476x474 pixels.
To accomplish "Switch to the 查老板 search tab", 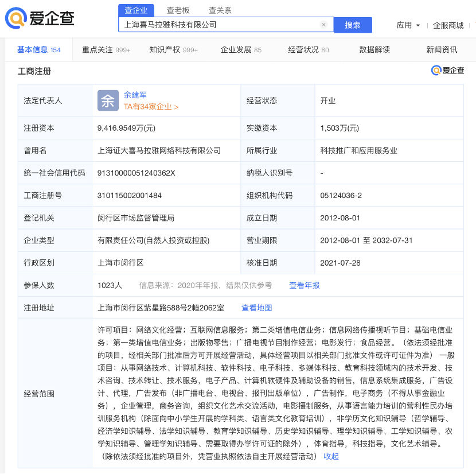I will tap(178, 11).
